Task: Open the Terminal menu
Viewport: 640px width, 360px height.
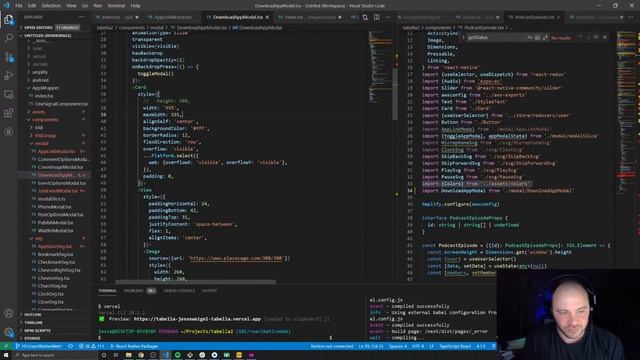Action: click(116, 6)
